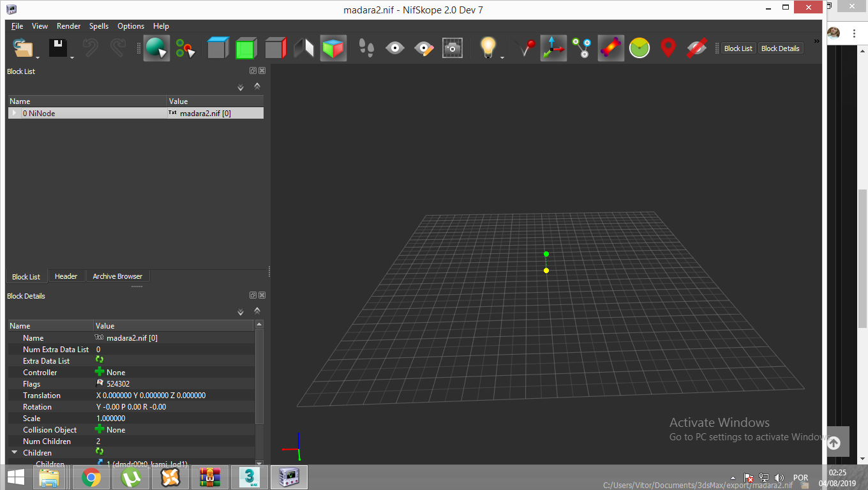Switch to the Archive Browser tab

(x=117, y=276)
